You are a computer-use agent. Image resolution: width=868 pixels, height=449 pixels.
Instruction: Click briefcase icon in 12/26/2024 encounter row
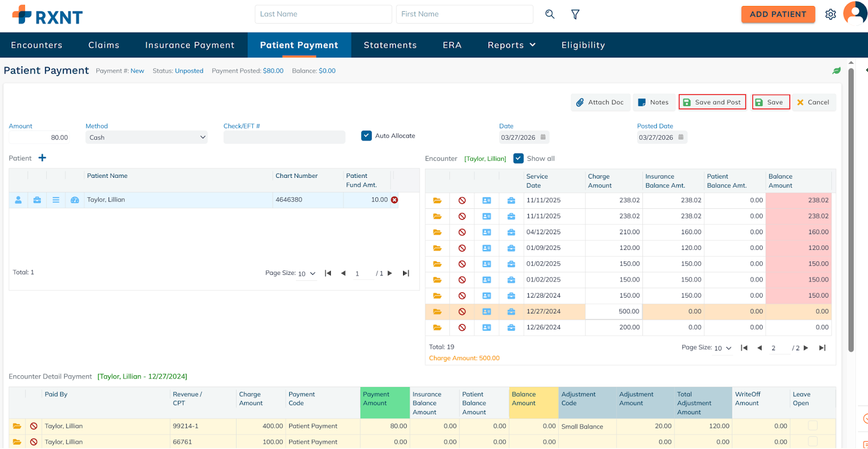[511, 328]
